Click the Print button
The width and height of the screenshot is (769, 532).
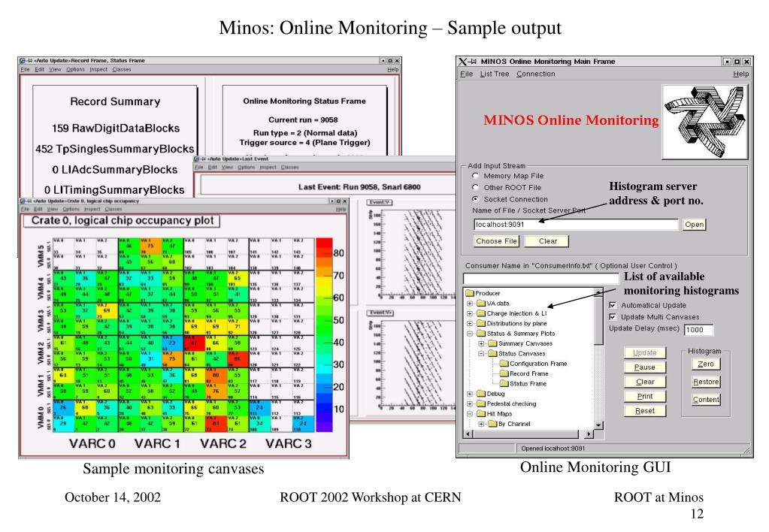[644, 397]
